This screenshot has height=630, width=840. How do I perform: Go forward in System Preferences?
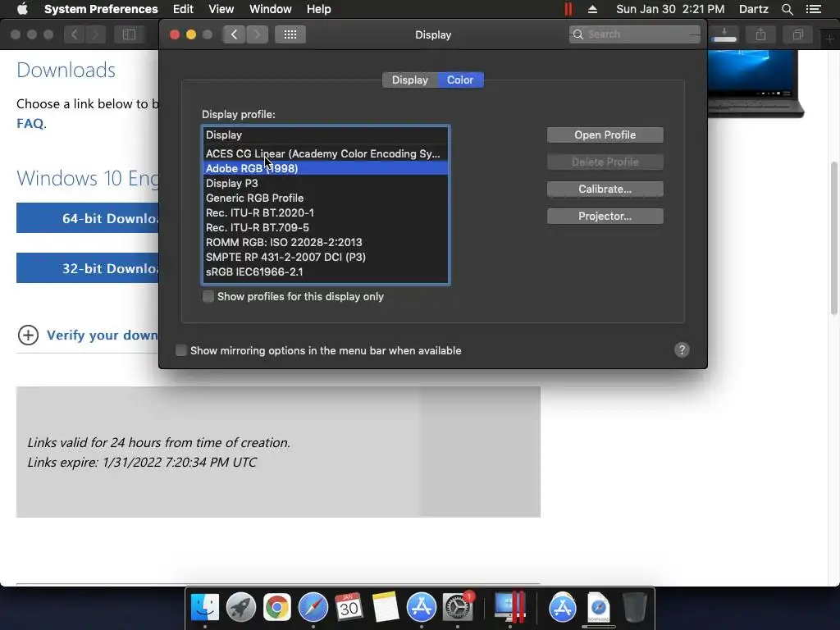257,34
